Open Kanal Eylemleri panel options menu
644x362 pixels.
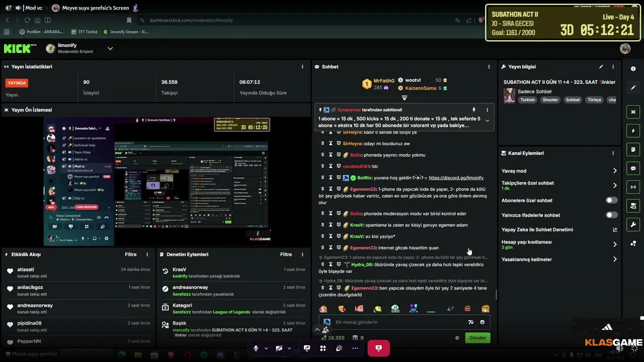[x=613, y=153]
